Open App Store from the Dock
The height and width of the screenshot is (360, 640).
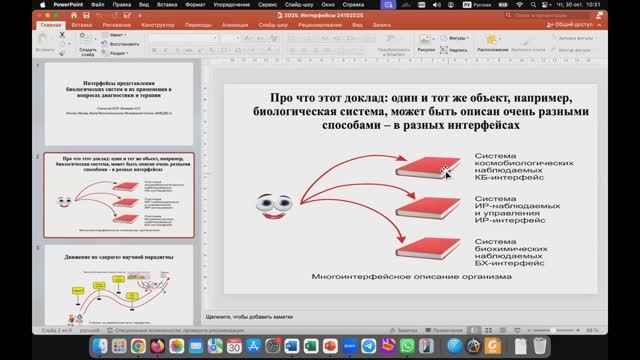[253, 346]
